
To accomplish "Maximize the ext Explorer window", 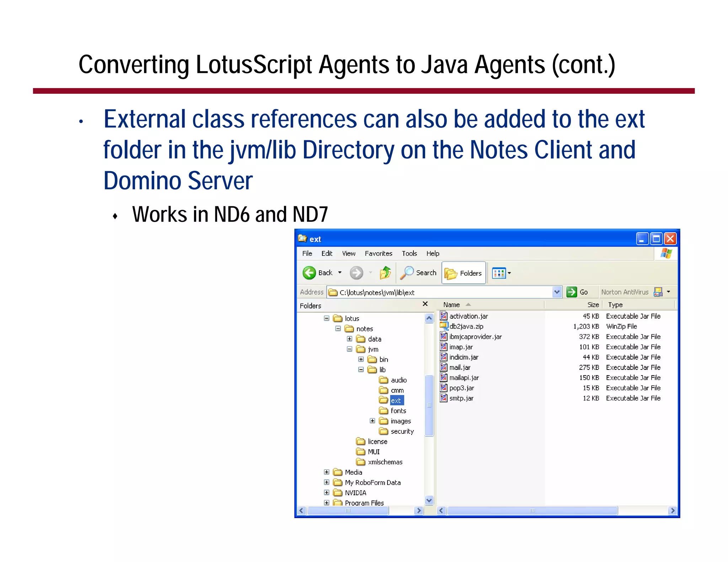I will coord(656,238).
